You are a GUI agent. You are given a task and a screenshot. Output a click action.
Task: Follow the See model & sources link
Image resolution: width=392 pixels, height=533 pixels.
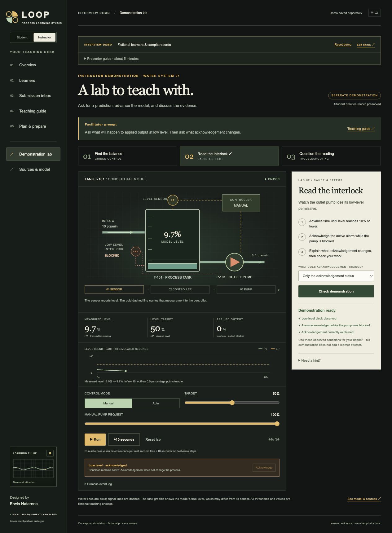point(364,499)
